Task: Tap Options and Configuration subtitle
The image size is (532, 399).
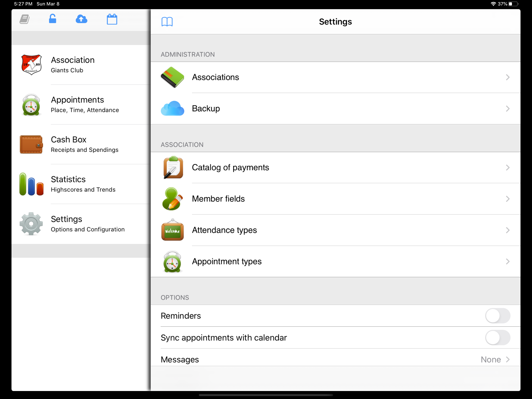Action: tap(88, 229)
